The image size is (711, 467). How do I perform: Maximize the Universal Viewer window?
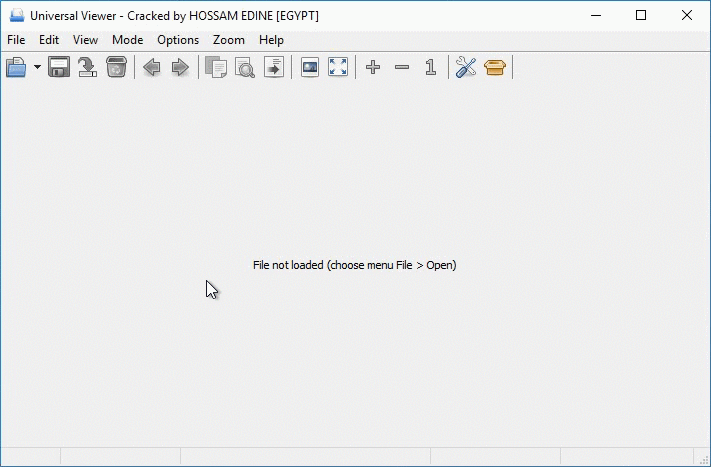pos(641,15)
